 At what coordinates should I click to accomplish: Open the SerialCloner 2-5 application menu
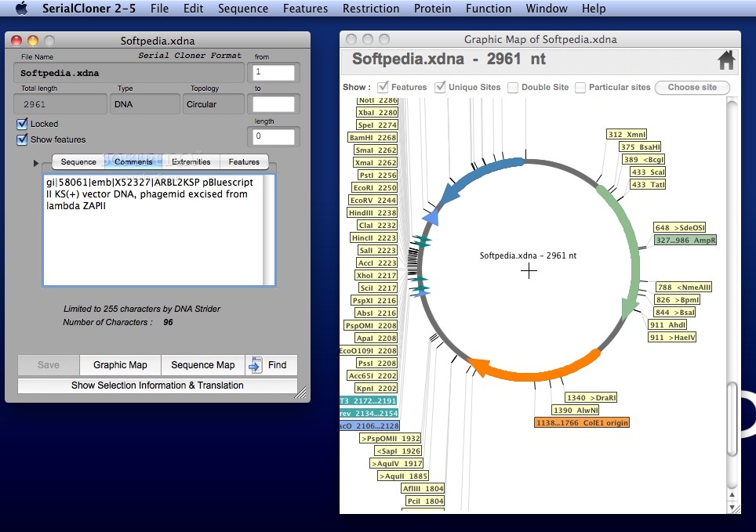click(x=89, y=8)
